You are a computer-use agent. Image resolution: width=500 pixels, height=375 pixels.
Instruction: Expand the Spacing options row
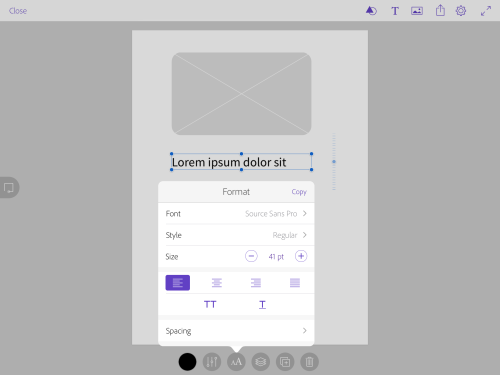click(x=236, y=331)
